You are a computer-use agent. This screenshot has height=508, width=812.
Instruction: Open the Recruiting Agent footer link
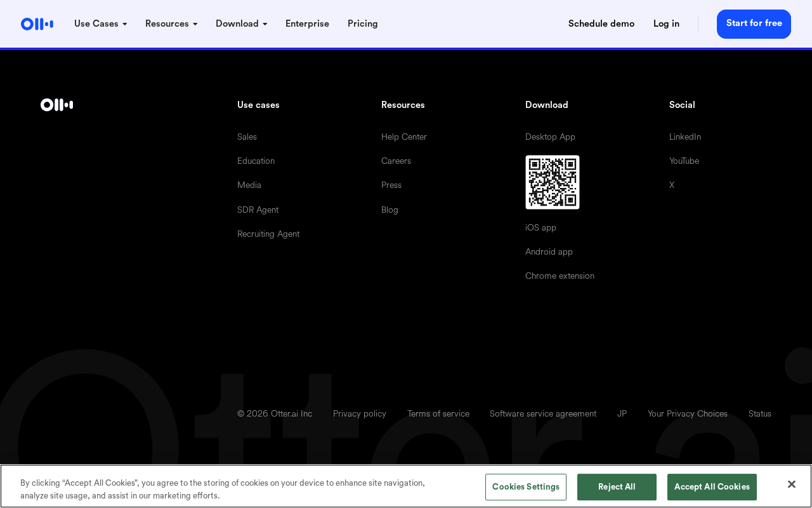point(268,234)
